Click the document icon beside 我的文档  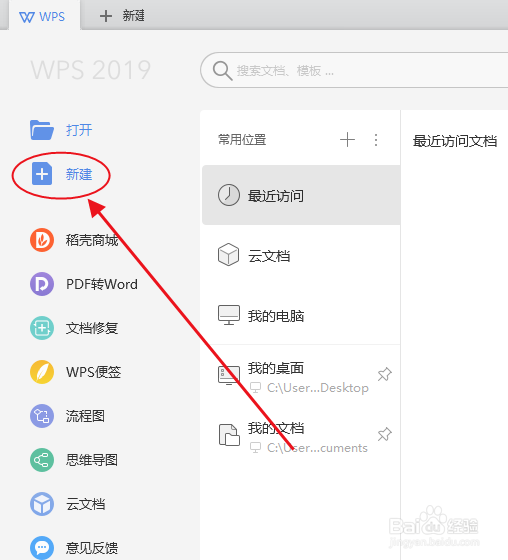tap(229, 435)
